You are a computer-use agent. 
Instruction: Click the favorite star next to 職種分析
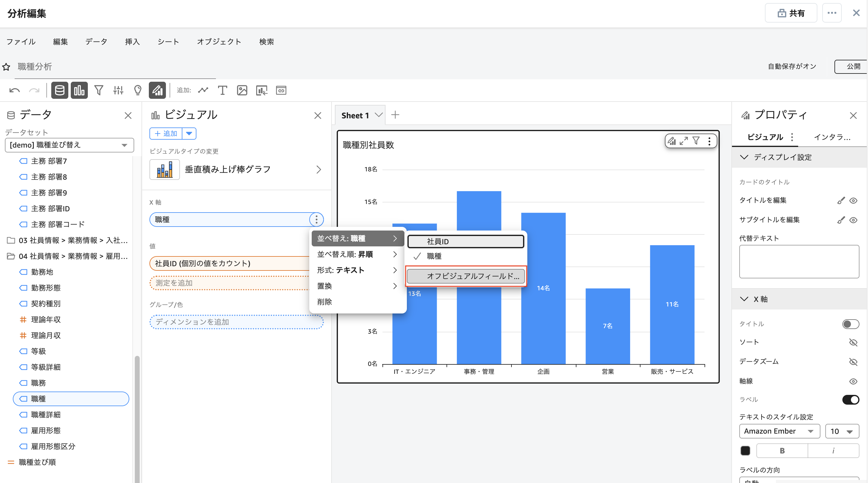[x=6, y=67]
